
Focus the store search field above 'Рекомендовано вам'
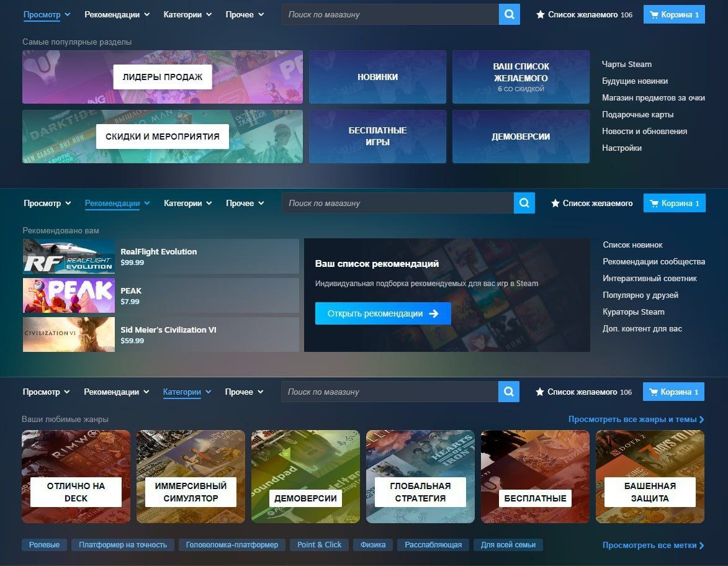click(397, 204)
